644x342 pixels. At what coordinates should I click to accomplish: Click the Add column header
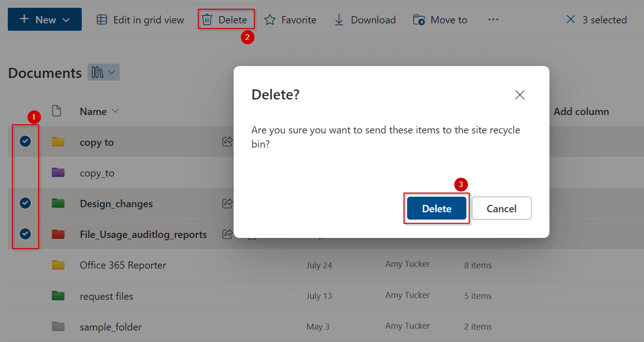pyautogui.click(x=581, y=111)
